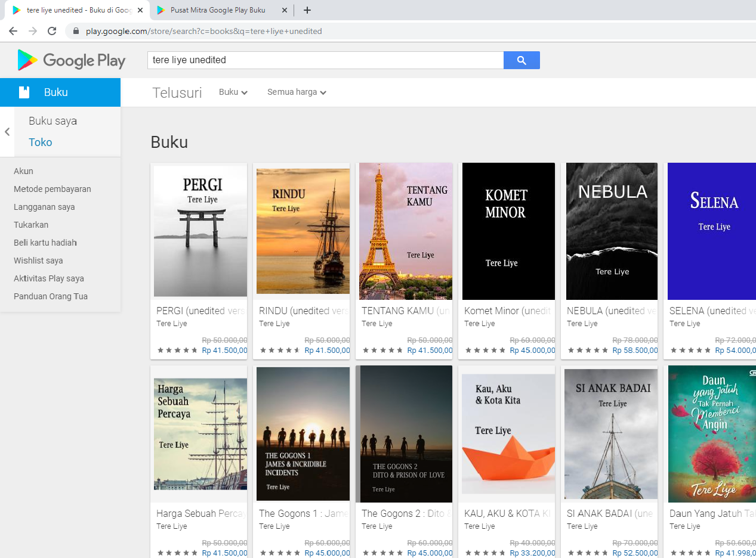Screen dimensions: 756x558
Task: Open the Daun yang Jatuh book cover
Action: click(712, 434)
